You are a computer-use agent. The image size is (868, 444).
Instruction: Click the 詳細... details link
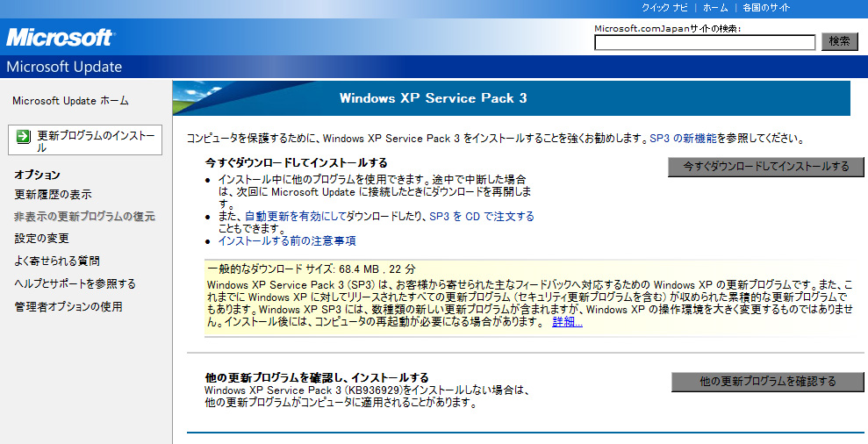(568, 322)
